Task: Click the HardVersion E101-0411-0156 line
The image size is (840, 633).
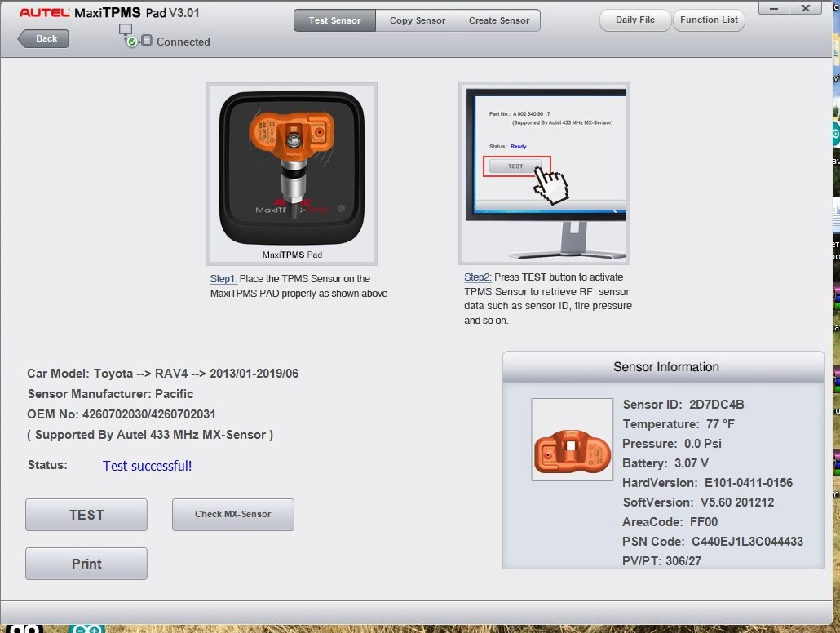Action: click(707, 483)
